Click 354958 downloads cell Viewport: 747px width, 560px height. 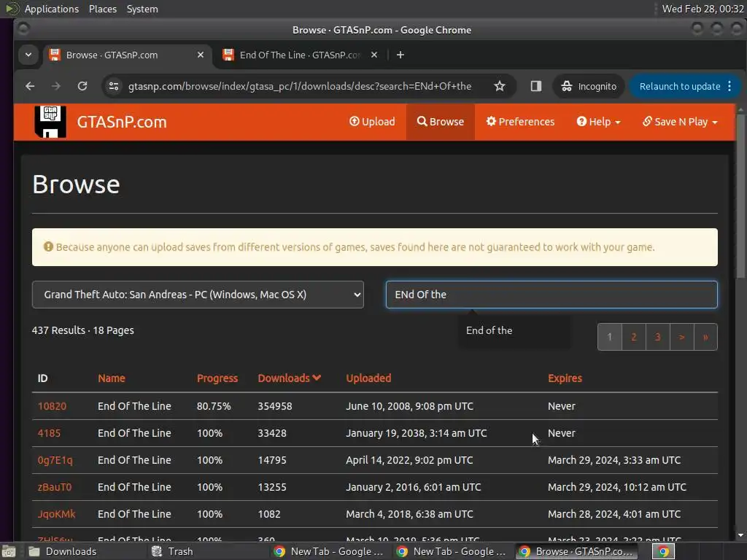pos(275,406)
